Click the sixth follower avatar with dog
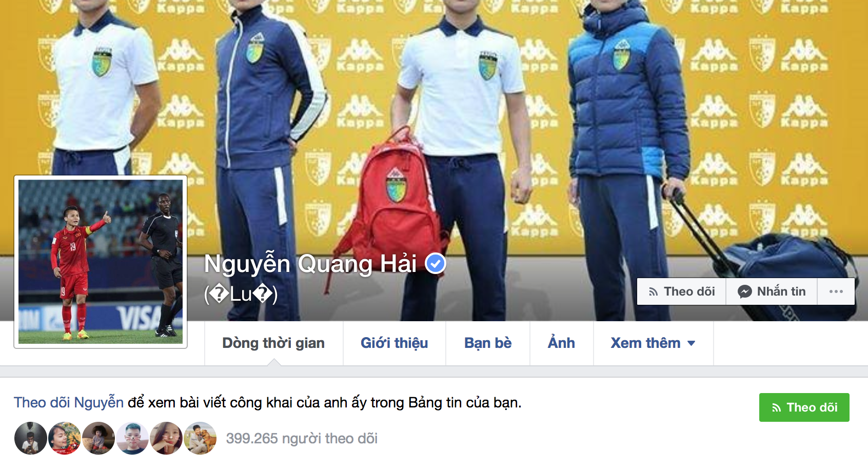 [200, 438]
